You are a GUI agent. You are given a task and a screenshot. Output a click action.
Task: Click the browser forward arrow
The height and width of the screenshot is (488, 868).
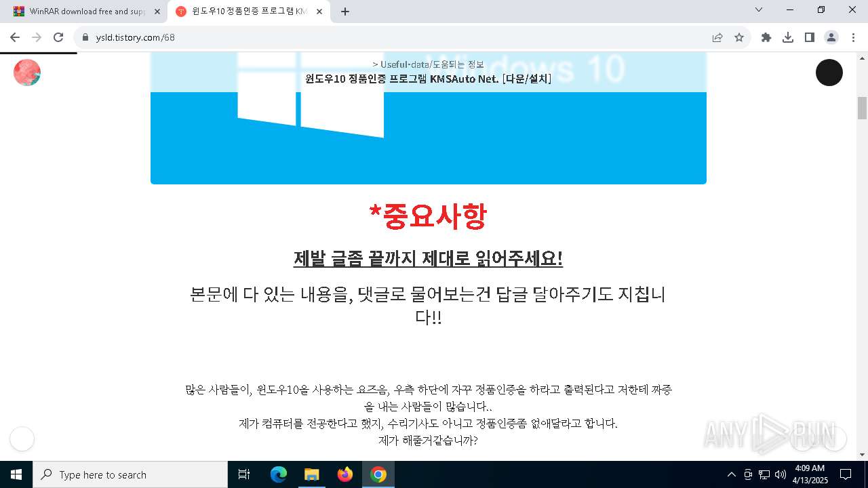pos(37,37)
